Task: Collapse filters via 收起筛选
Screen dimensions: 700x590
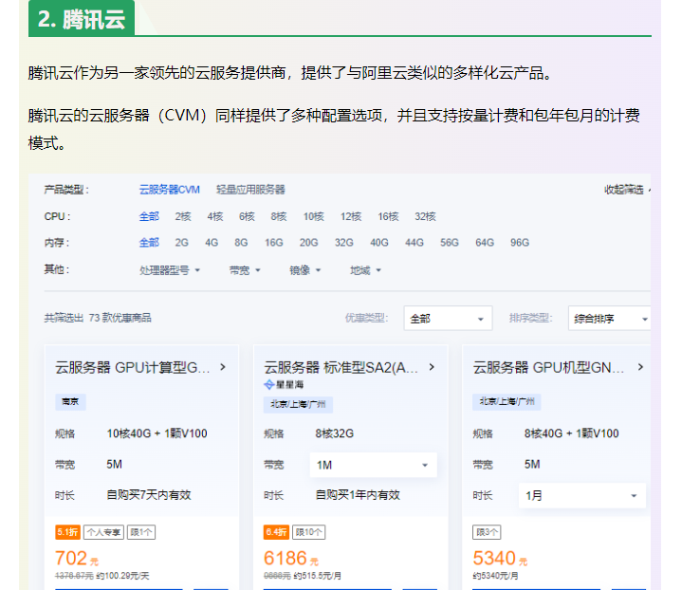Action: [x=627, y=190]
